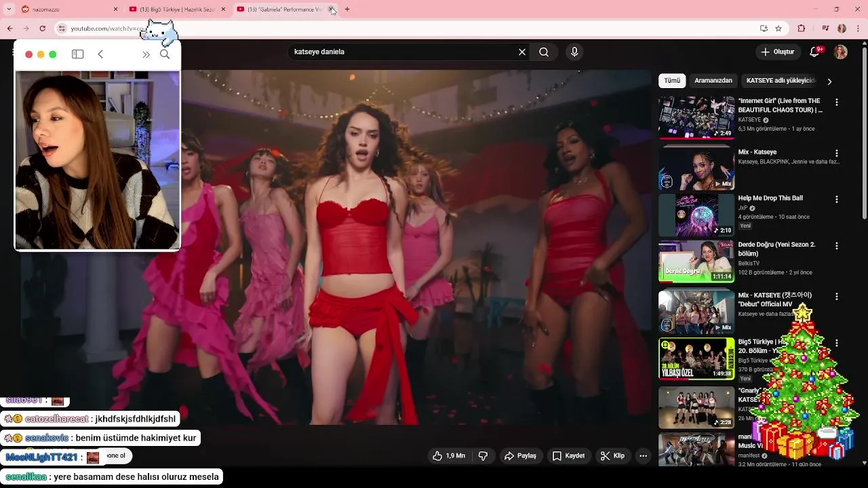
Task: Click the YouTube search magnifier button
Action: pyautogui.click(x=544, y=52)
